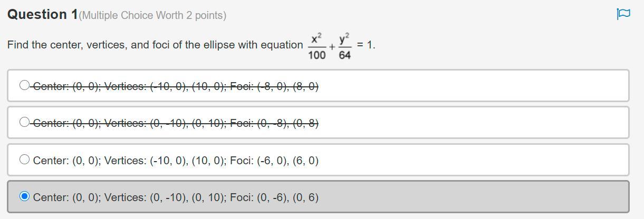The width and height of the screenshot is (644, 219).
Task: Click the plus sign between the two fractions
Action: pos(331,46)
